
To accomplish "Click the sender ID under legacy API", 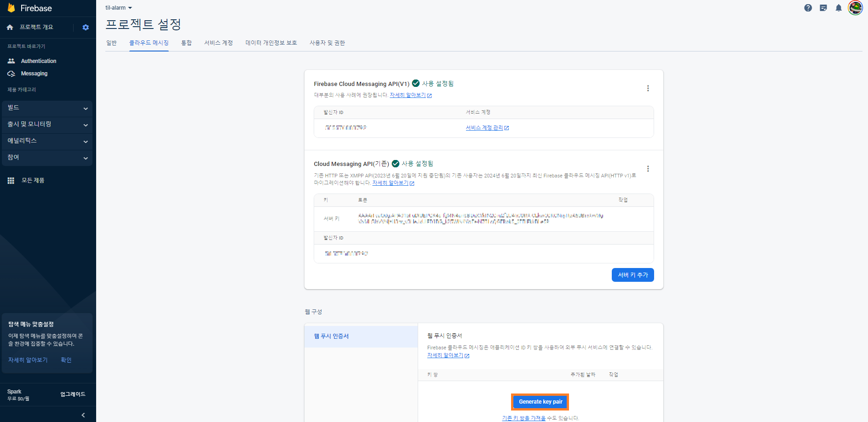I will [346, 253].
